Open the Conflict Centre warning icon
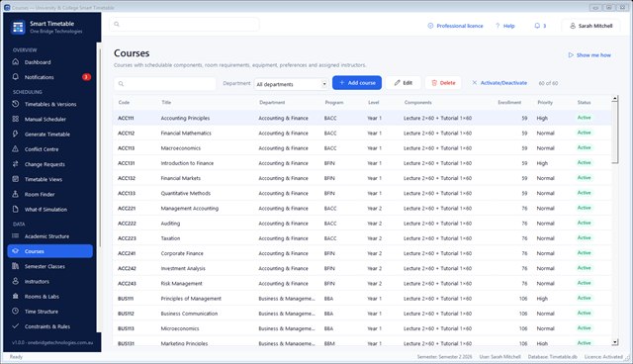The width and height of the screenshot is (633, 364). pos(16,149)
